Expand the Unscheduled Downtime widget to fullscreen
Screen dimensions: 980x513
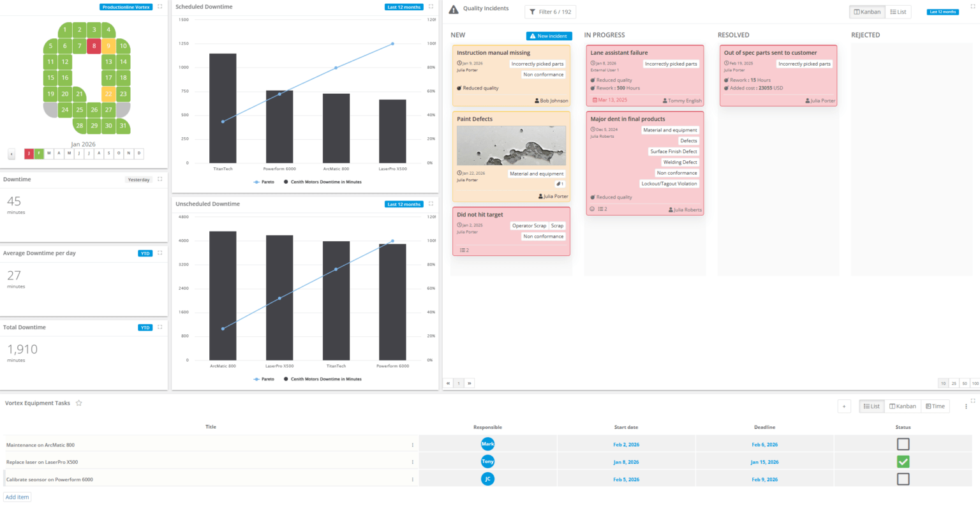click(431, 204)
